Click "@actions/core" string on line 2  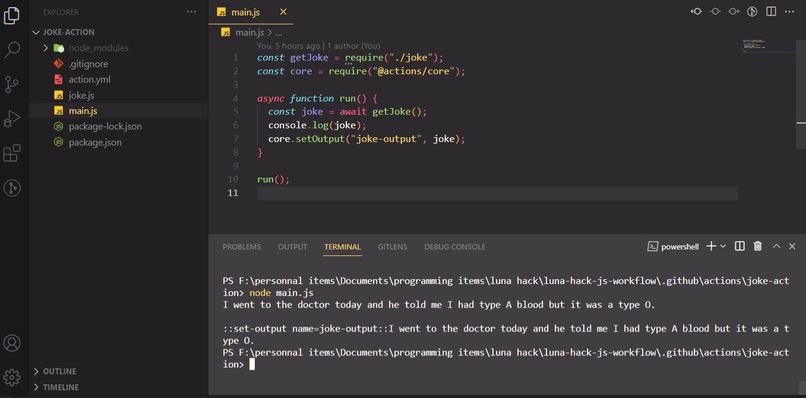click(x=414, y=71)
